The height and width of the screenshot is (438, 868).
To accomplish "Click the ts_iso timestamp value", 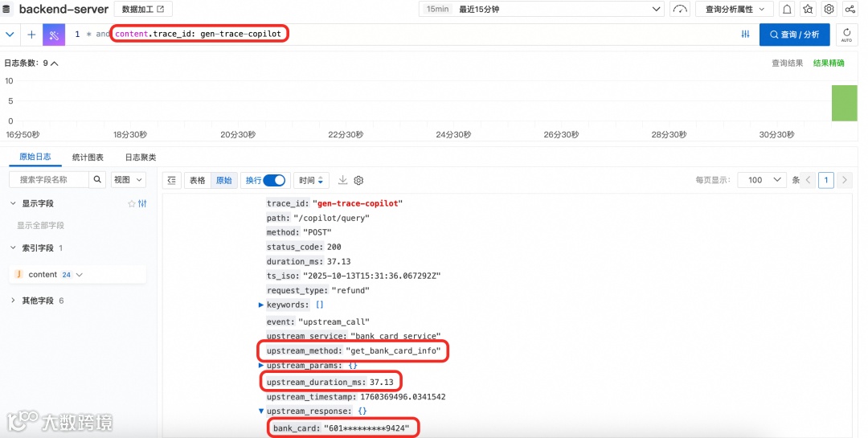I will click(371, 276).
